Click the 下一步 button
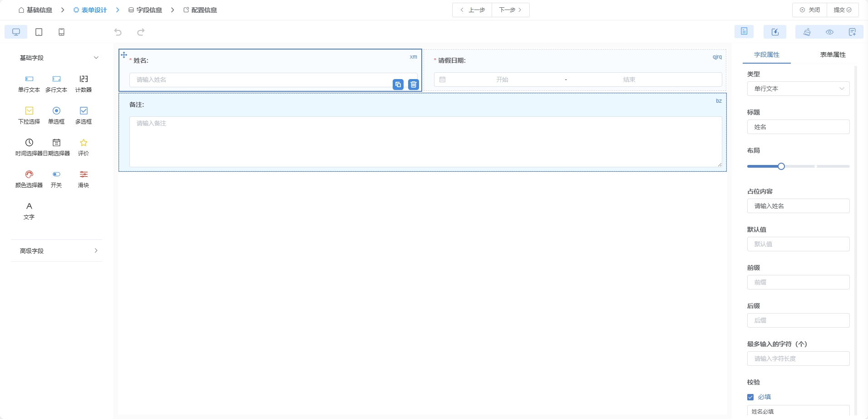Viewport: 868px width, 419px height. [511, 10]
